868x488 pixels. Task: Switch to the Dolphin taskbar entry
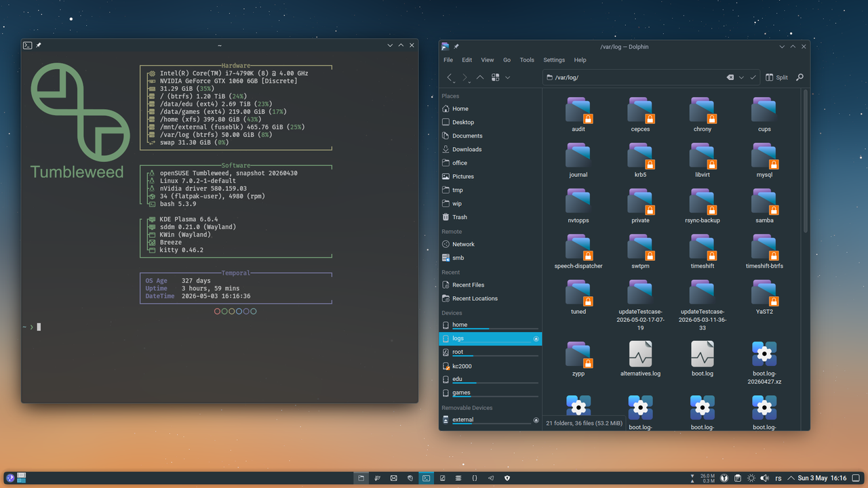(361, 478)
